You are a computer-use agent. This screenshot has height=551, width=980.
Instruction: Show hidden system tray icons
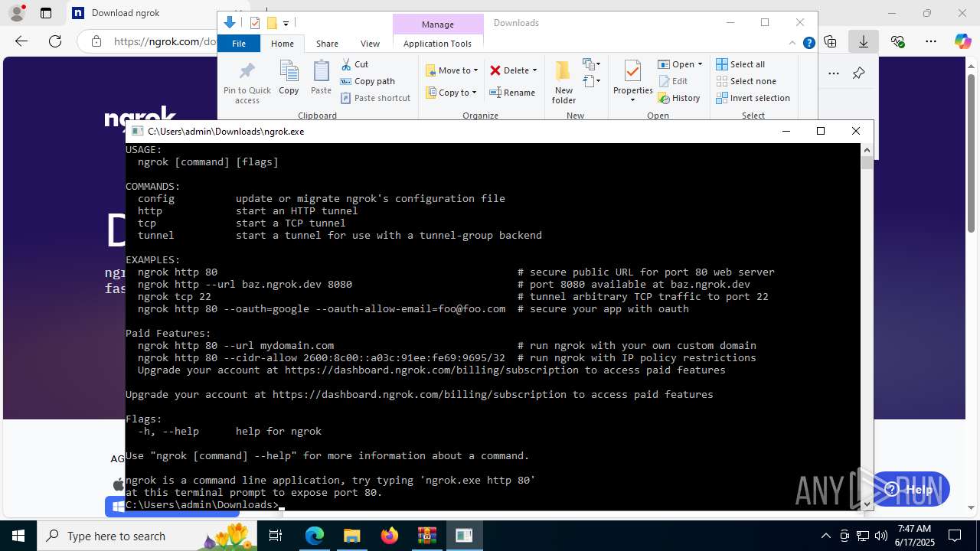coord(825,536)
